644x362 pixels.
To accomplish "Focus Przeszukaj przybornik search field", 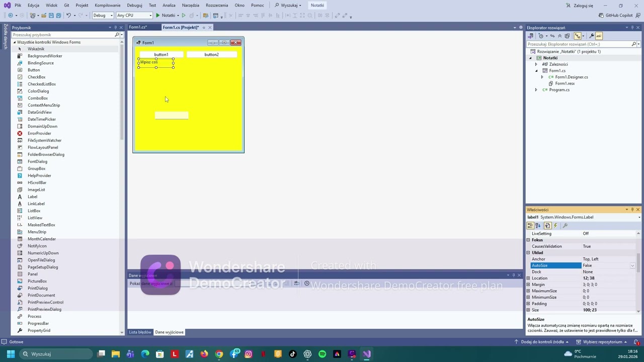I will (63, 35).
